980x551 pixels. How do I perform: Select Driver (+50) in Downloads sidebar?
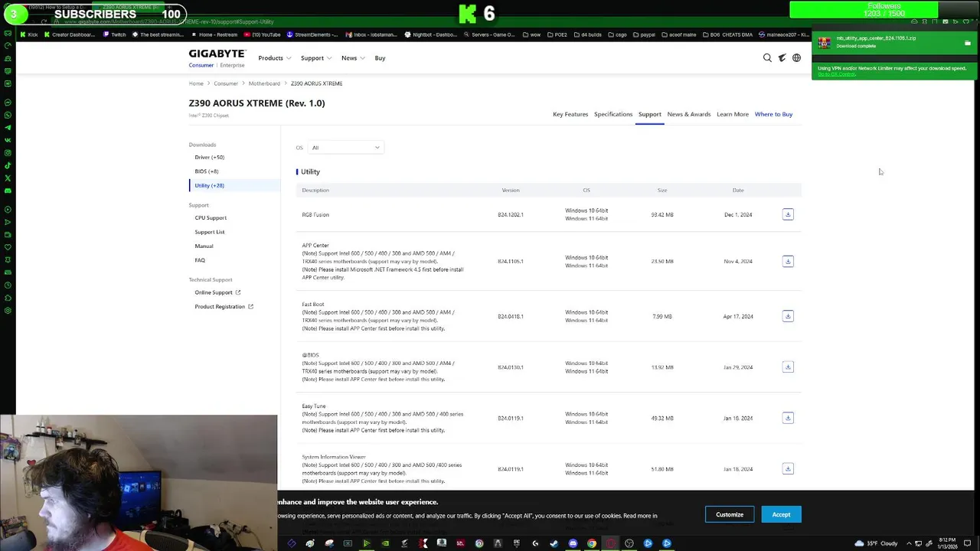(209, 157)
